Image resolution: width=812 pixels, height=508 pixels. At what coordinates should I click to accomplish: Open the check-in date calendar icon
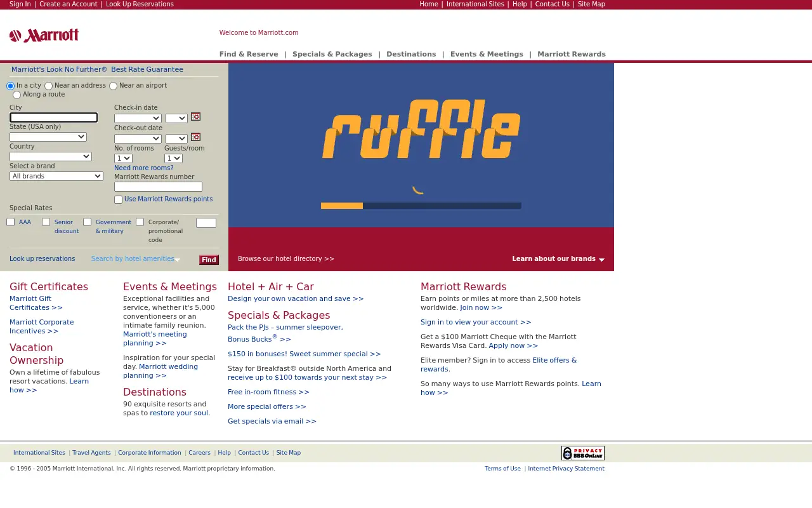coord(196,117)
